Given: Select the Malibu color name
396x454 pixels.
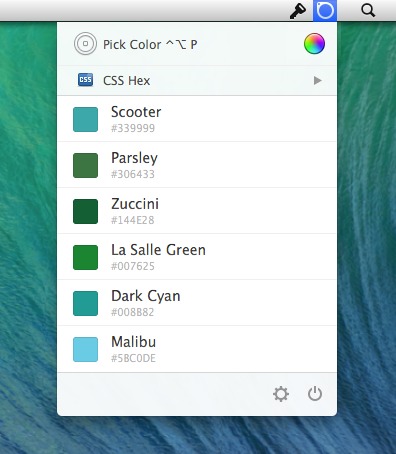Looking at the screenshot, I should [133, 342].
